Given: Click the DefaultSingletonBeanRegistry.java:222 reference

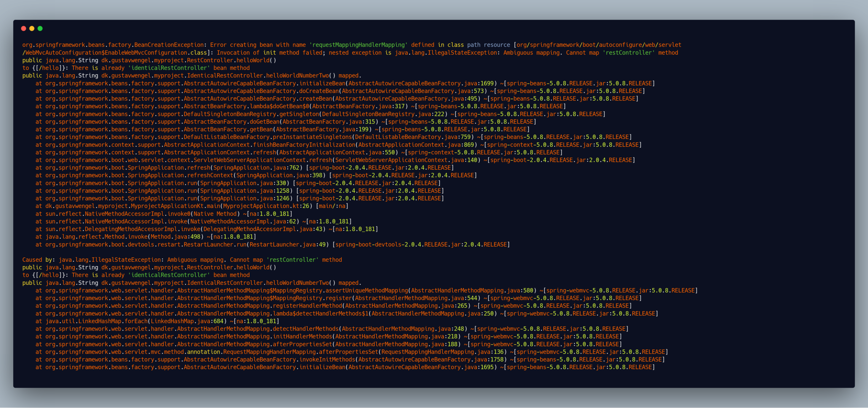Looking at the screenshot, I should (383, 114).
